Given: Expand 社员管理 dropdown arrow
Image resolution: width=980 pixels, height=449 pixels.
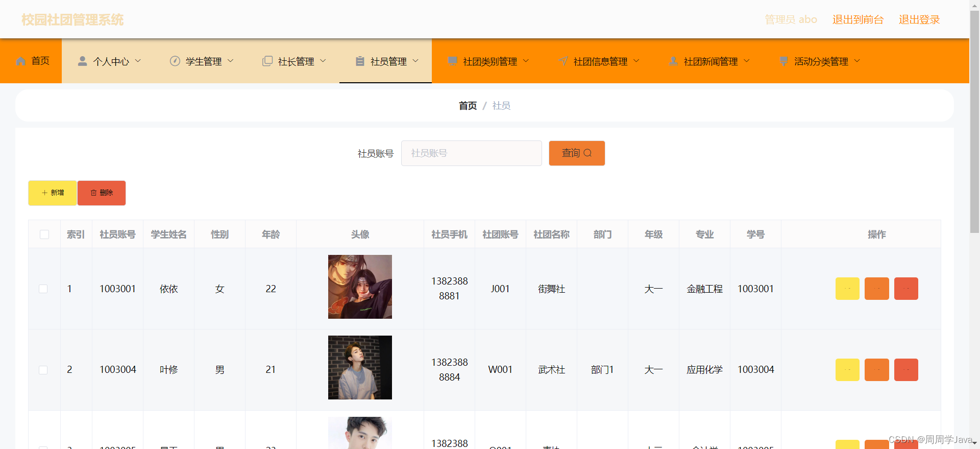Looking at the screenshot, I should (x=415, y=61).
